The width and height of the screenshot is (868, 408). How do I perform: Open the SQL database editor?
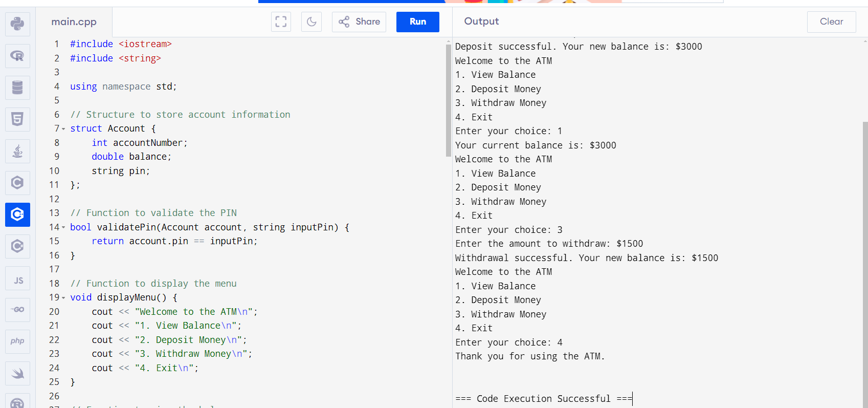point(17,88)
